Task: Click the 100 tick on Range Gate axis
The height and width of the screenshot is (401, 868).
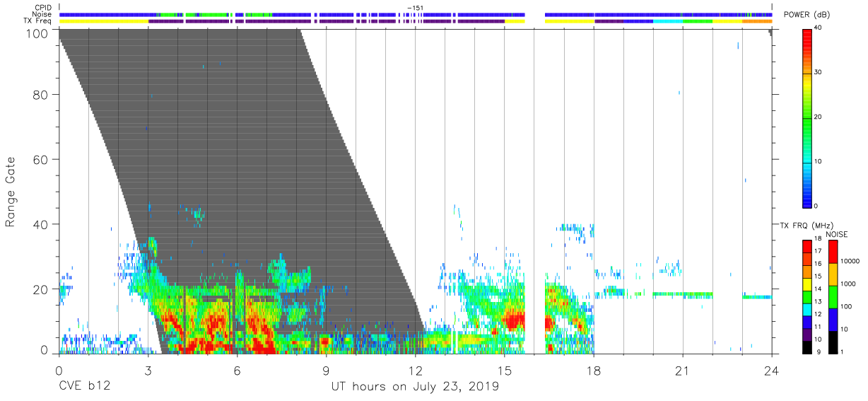Action: [x=38, y=33]
